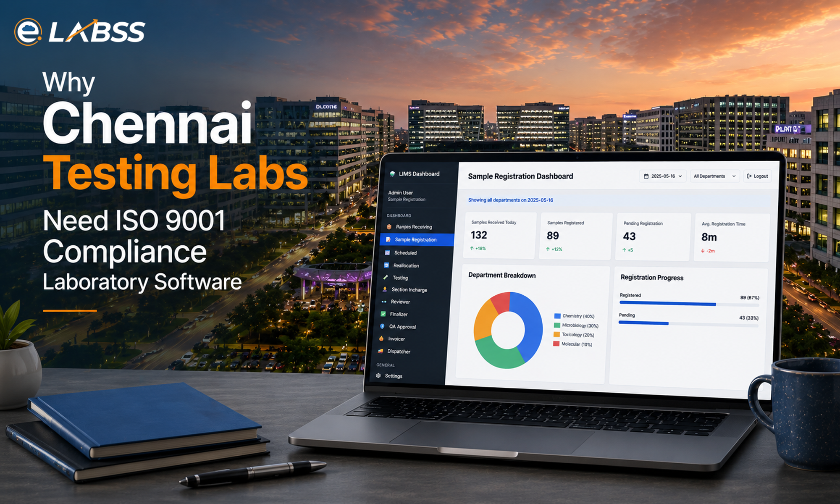This screenshot has height=504, width=840.
Task: Expand the All Departments dropdown
Action: (x=715, y=176)
